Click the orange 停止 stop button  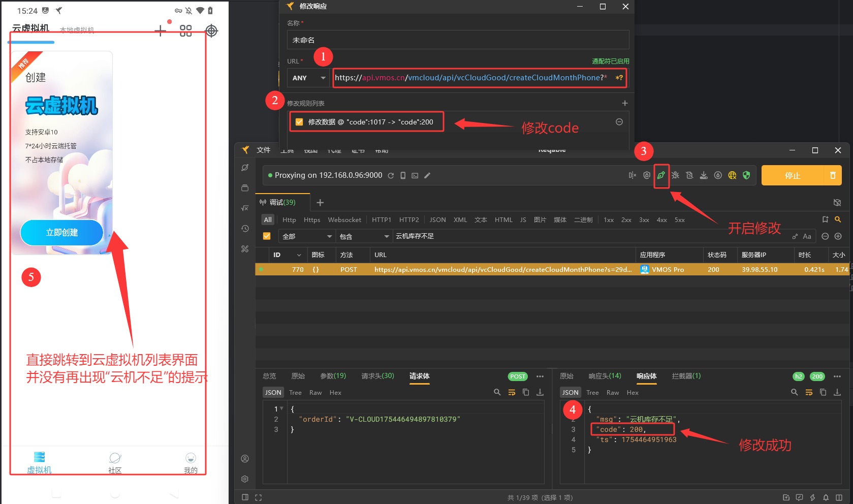[793, 175]
